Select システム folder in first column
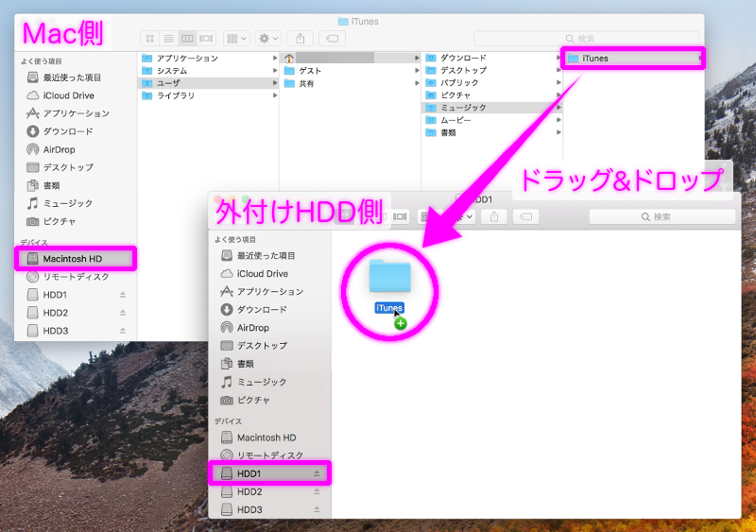This screenshot has height=532, width=756. coord(208,71)
